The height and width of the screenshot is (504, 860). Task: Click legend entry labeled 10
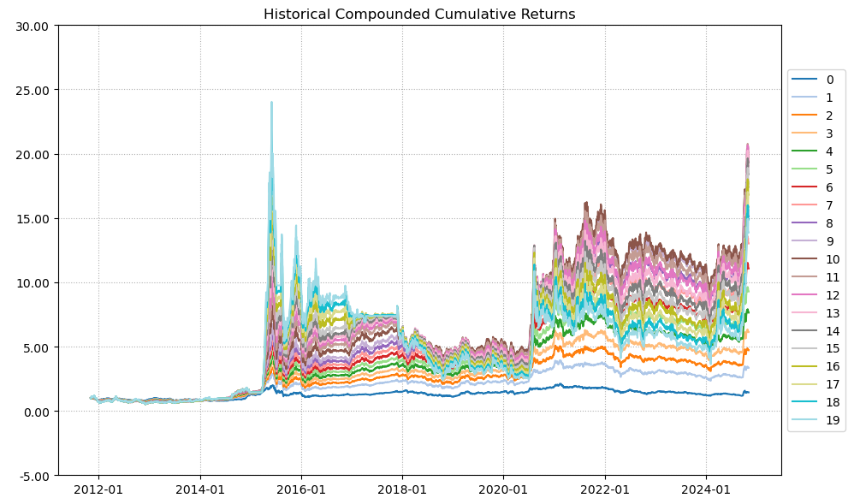[x=816, y=259]
